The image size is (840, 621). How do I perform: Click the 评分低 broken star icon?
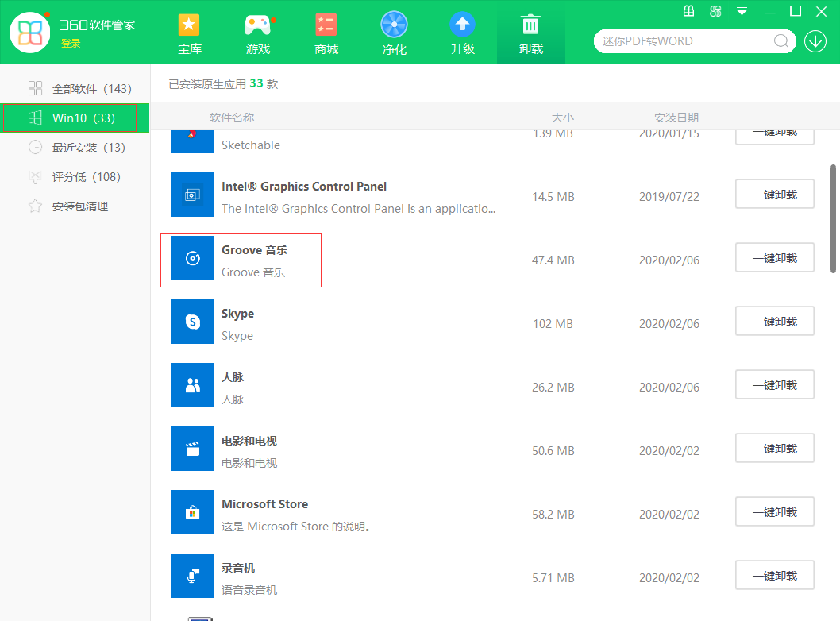(36, 177)
